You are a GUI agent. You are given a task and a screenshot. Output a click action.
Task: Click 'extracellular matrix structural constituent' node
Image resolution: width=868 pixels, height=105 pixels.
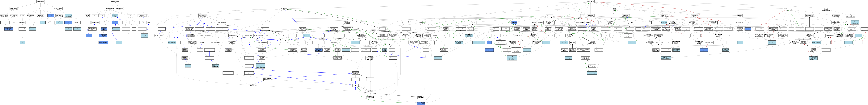(68, 16)
